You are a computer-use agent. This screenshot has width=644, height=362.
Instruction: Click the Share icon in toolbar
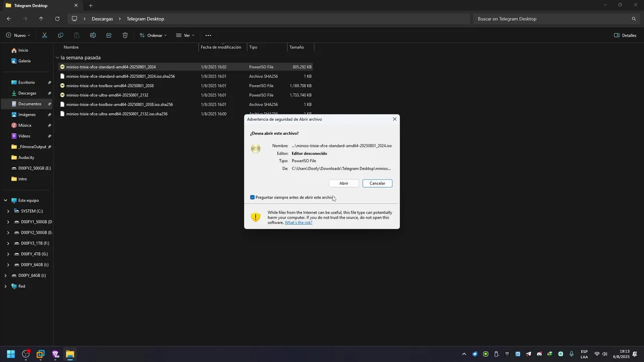109,35
